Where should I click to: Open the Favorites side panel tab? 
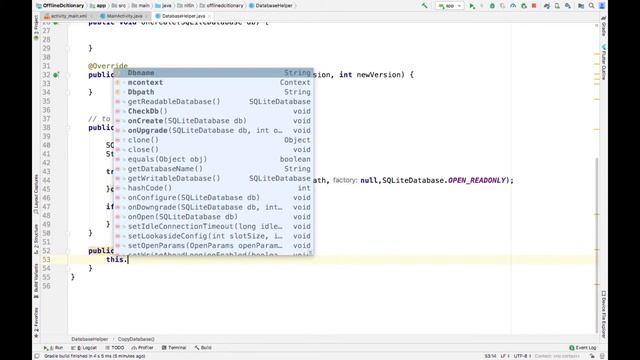pyautogui.click(x=36, y=322)
